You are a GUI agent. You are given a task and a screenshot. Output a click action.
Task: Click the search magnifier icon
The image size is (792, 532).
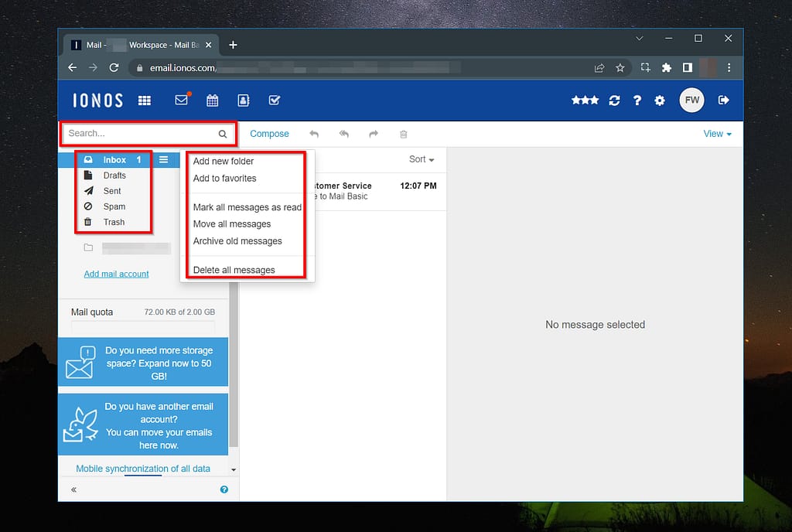[x=223, y=134]
